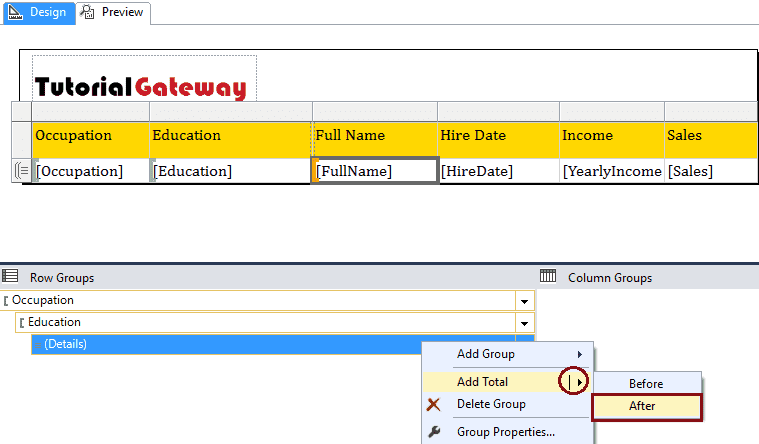Open the Occupation group dropdown arrow
759x444 pixels.
525,301
